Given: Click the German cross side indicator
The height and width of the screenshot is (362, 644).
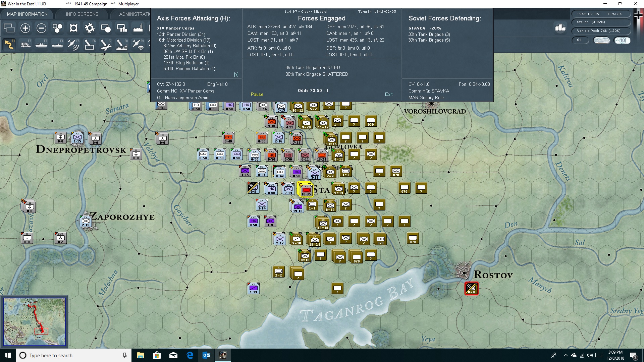Looking at the screenshot, I should click(638, 15).
